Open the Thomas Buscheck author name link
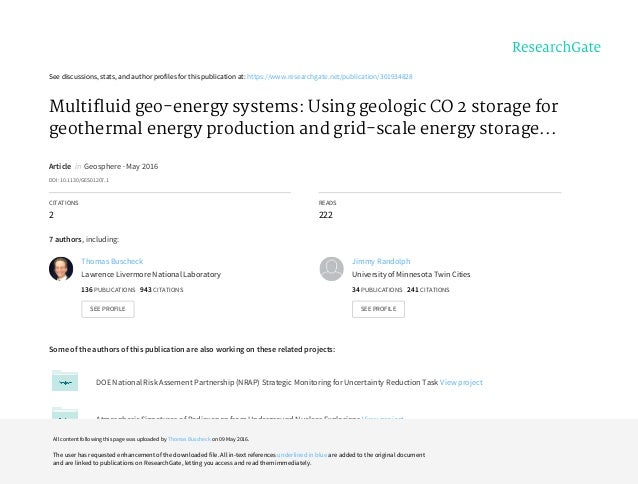Viewport: 638px width, 484px height. pyautogui.click(x=112, y=261)
